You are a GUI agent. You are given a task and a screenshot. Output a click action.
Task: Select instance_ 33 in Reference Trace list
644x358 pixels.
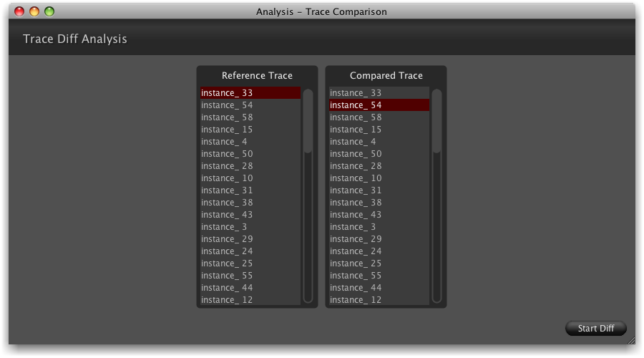(250, 93)
